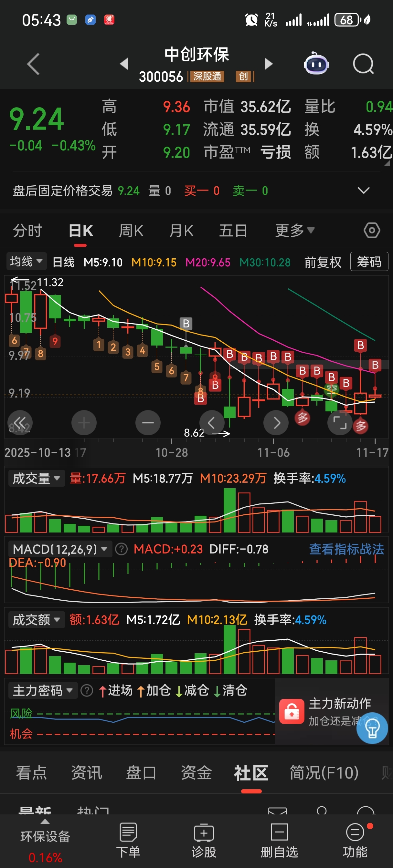
Task: Tap the blue lightbulb floating icon
Action: 372,728
